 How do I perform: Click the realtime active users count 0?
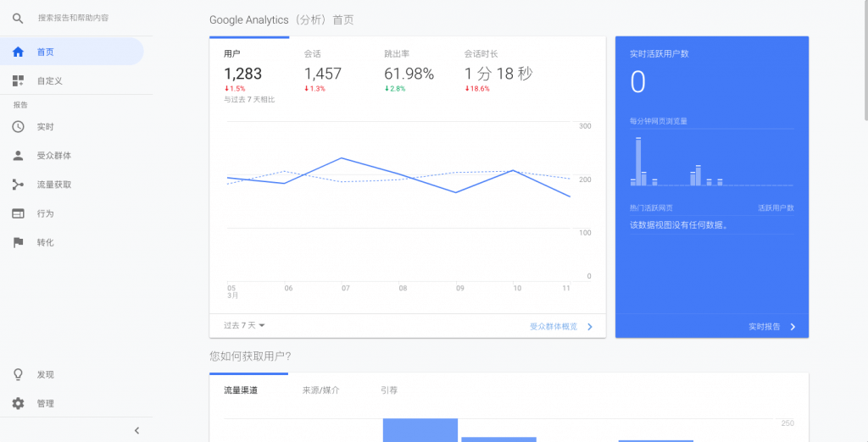point(637,82)
